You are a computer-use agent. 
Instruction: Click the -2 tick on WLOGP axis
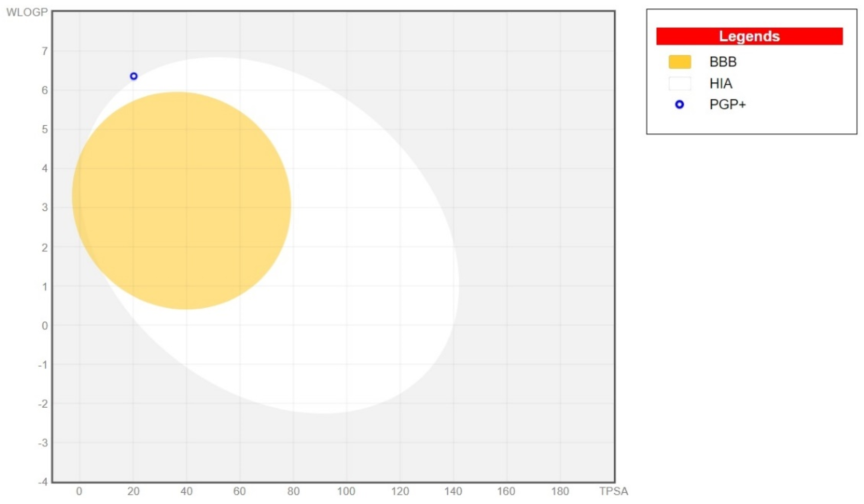[x=43, y=404]
